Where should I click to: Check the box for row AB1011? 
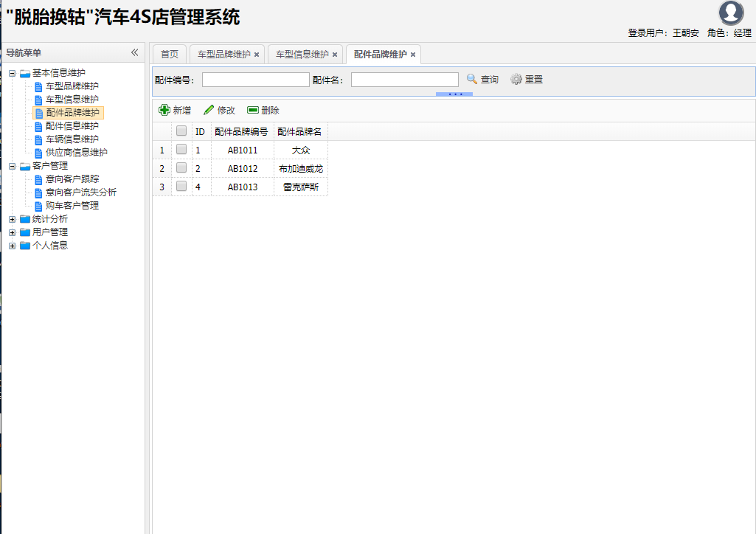pyautogui.click(x=181, y=150)
